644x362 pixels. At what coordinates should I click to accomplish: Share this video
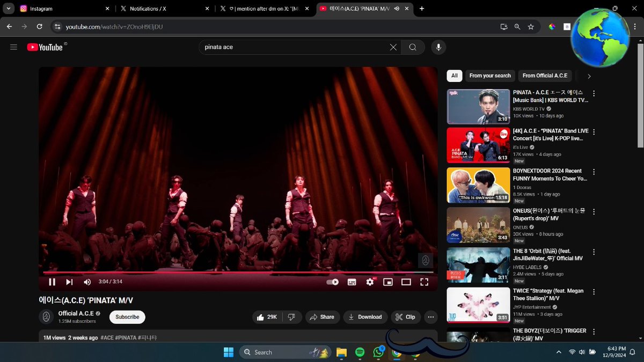point(323,317)
